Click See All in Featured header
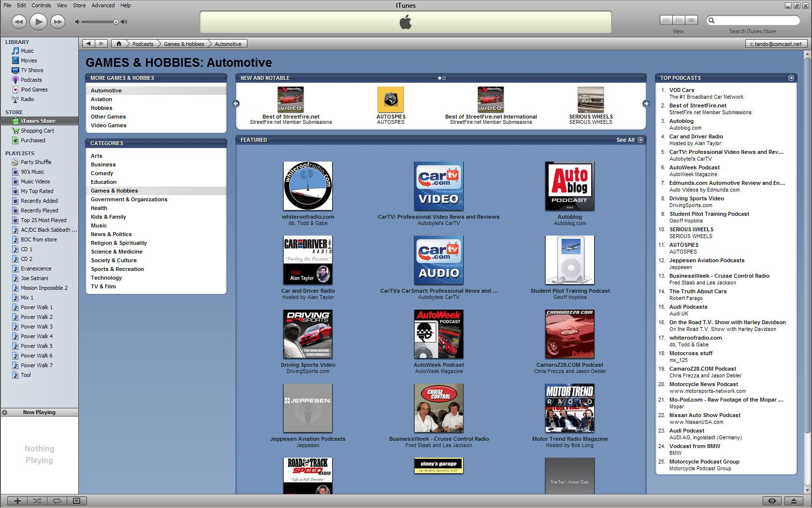Screen dimensions: 812x508 click(x=629, y=140)
